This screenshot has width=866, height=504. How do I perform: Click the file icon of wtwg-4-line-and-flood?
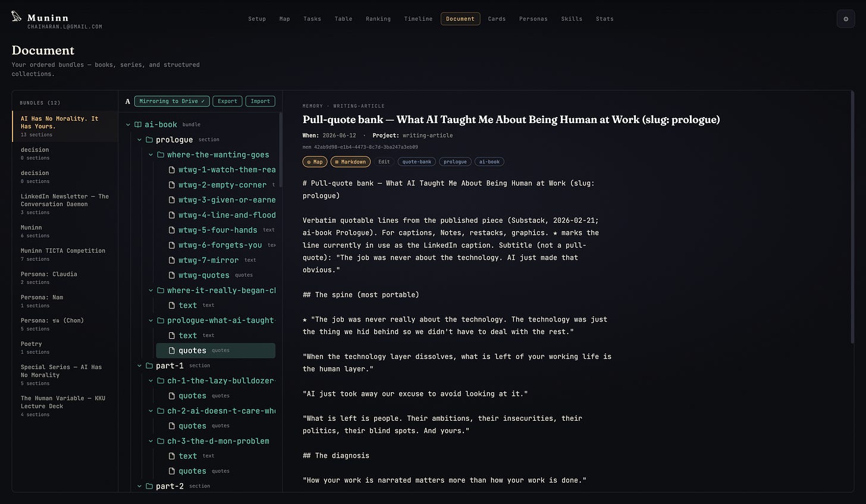(172, 215)
